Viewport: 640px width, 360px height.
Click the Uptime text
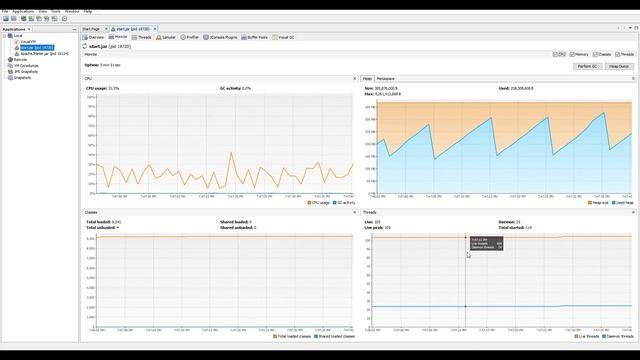pos(102,65)
